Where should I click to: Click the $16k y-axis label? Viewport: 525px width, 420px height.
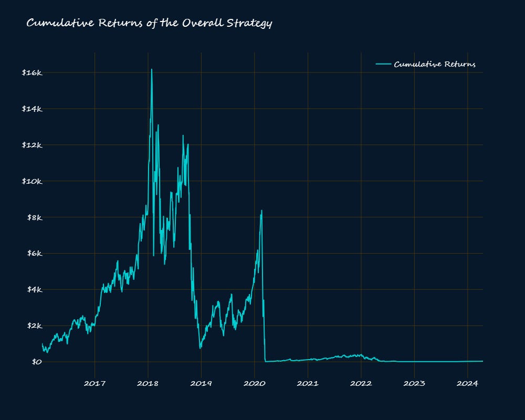tap(32, 72)
